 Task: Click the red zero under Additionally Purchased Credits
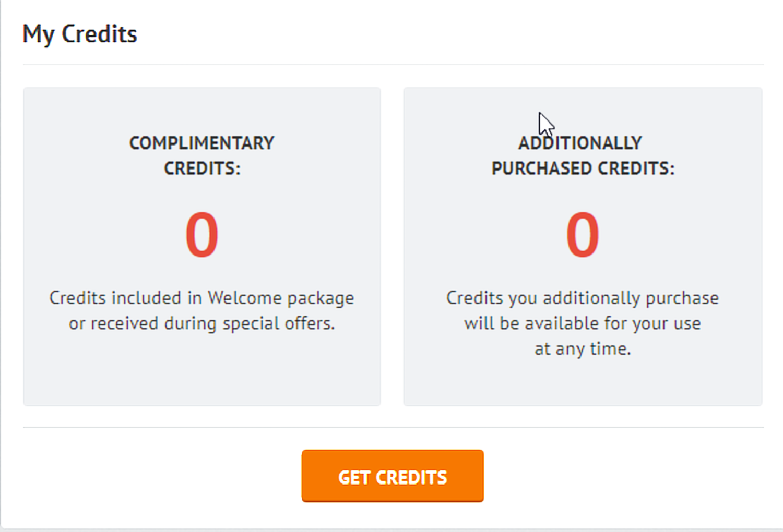583,234
